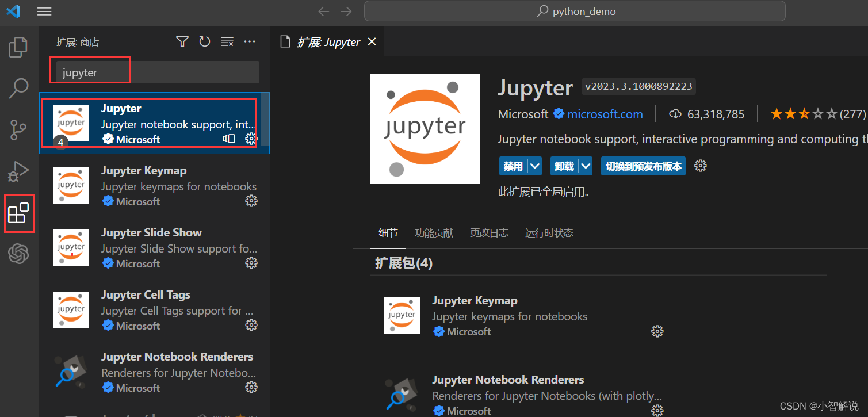
Task: Expand the 禁用 dropdown arrow
Action: (x=535, y=166)
